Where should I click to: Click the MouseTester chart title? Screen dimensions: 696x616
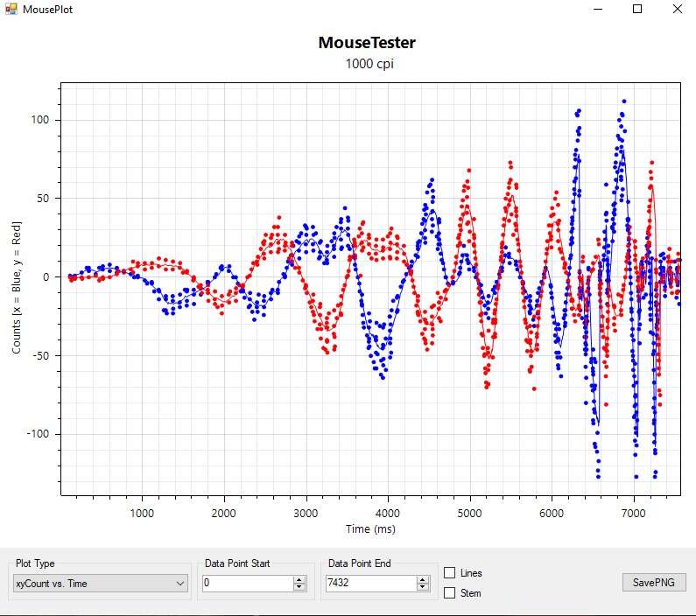tap(366, 43)
